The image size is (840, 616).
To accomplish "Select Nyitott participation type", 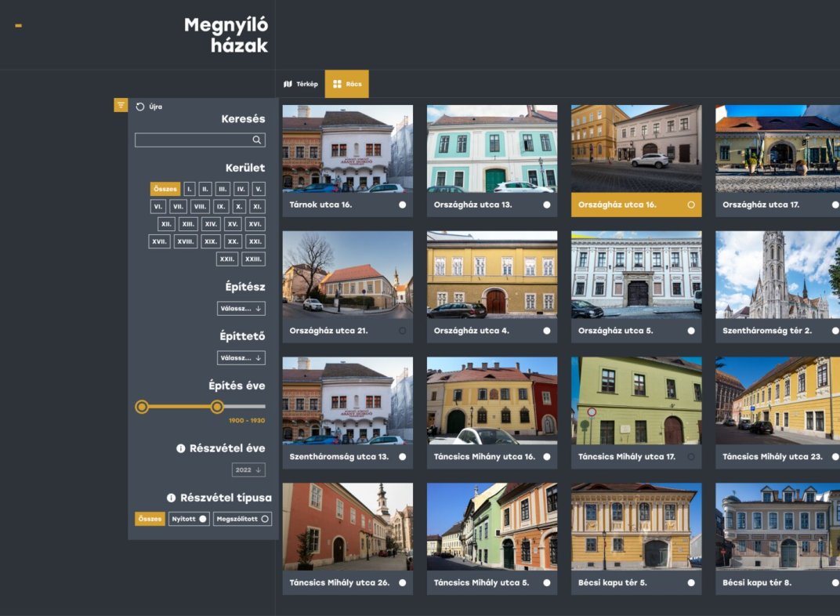I will [x=189, y=519].
